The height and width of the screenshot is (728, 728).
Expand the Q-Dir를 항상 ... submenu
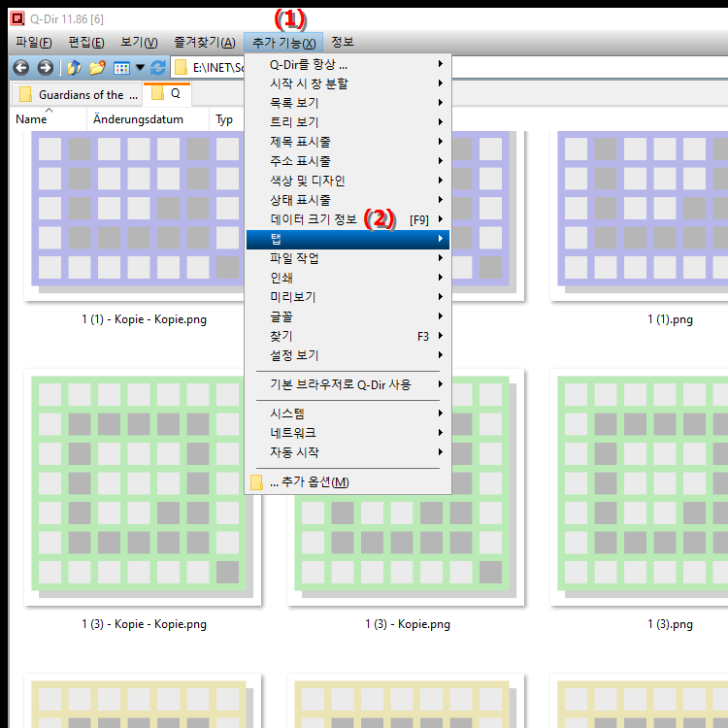347,64
